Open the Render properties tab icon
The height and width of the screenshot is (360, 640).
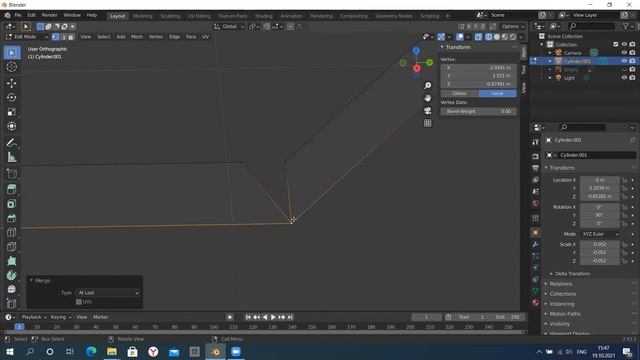[x=536, y=156]
